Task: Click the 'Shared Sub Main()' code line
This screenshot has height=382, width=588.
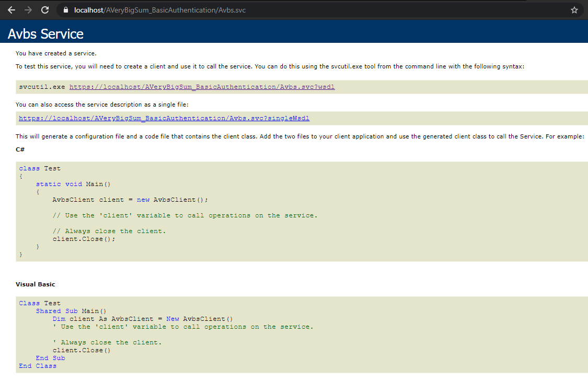Action: point(71,311)
